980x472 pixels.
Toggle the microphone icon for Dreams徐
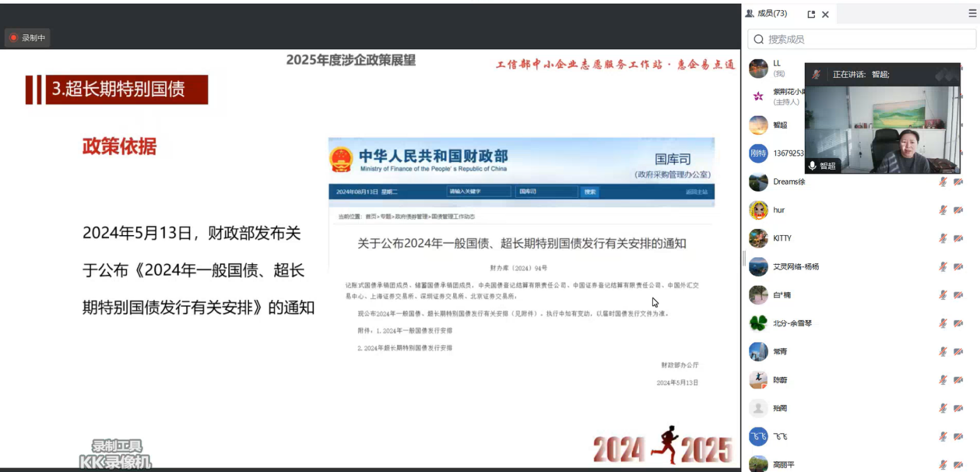coord(943,181)
